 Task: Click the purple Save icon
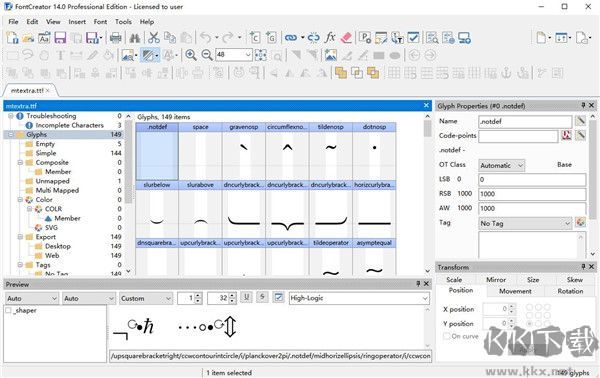coord(60,38)
